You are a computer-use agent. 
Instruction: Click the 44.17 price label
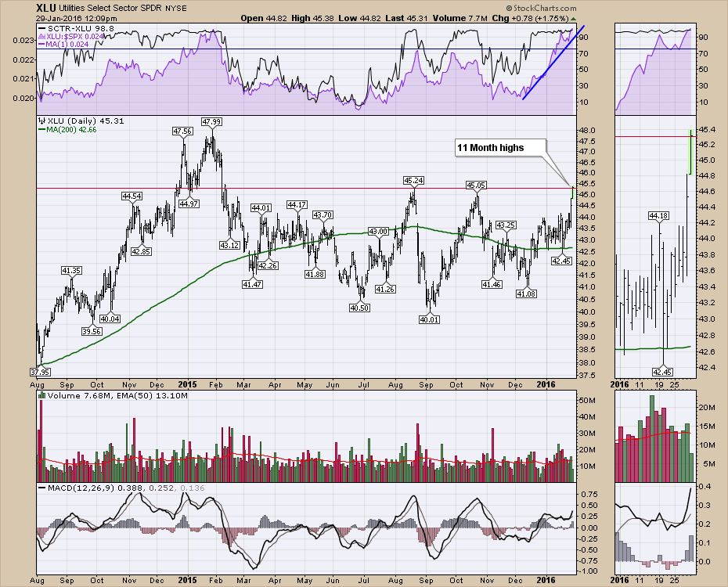pos(297,204)
